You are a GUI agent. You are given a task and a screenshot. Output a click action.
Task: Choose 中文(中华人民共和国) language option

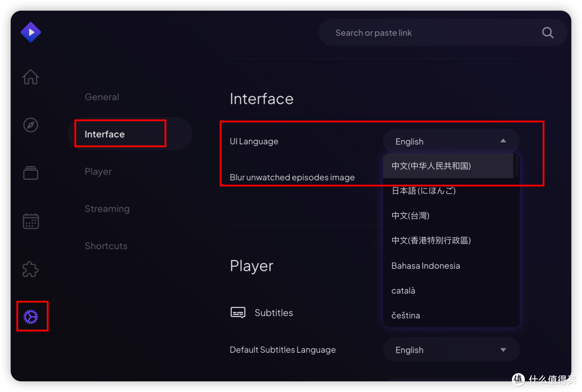pyautogui.click(x=448, y=166)
